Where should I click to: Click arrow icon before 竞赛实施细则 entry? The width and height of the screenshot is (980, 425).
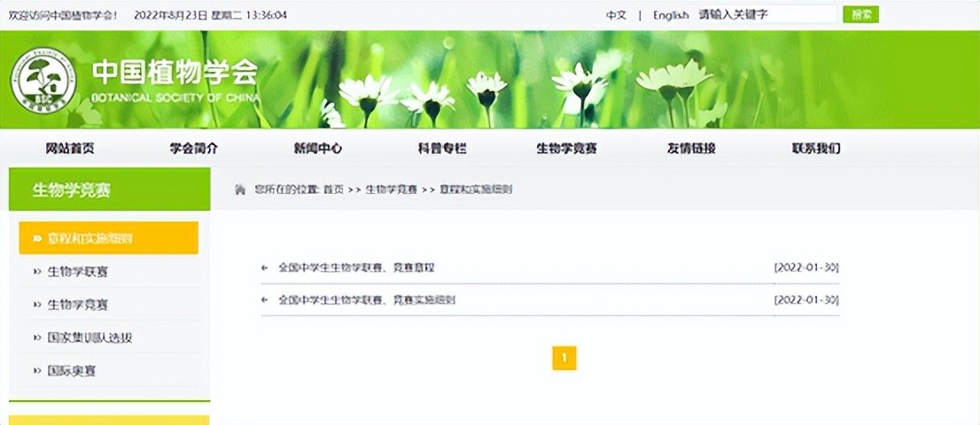point(265,300)
